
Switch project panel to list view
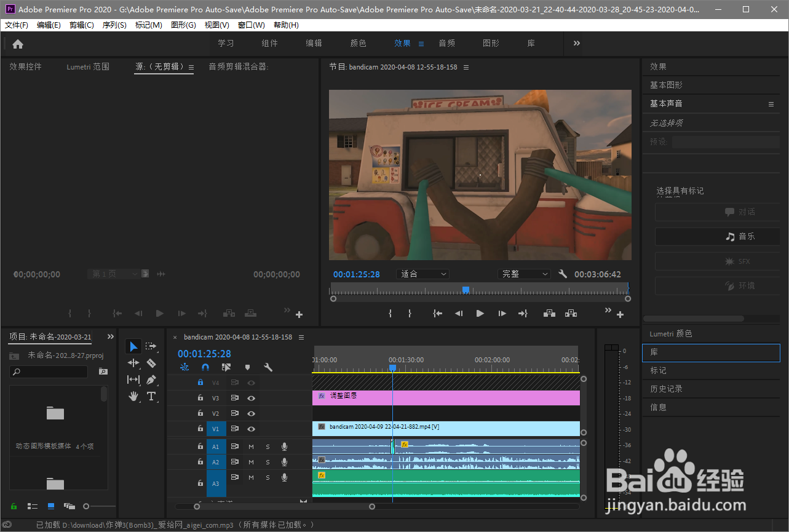tap(33, 506)
